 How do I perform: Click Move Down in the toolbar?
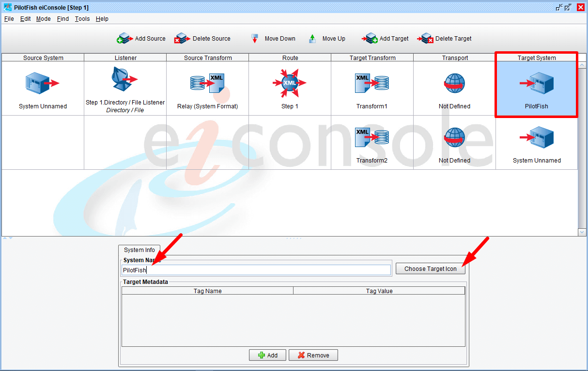(x=273, y=39)
